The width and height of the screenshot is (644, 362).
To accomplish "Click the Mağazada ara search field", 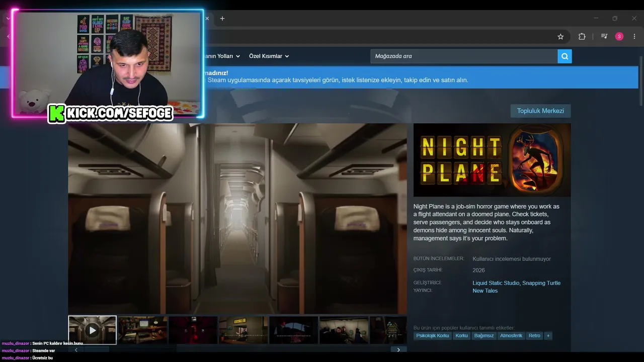I will 464,56.
